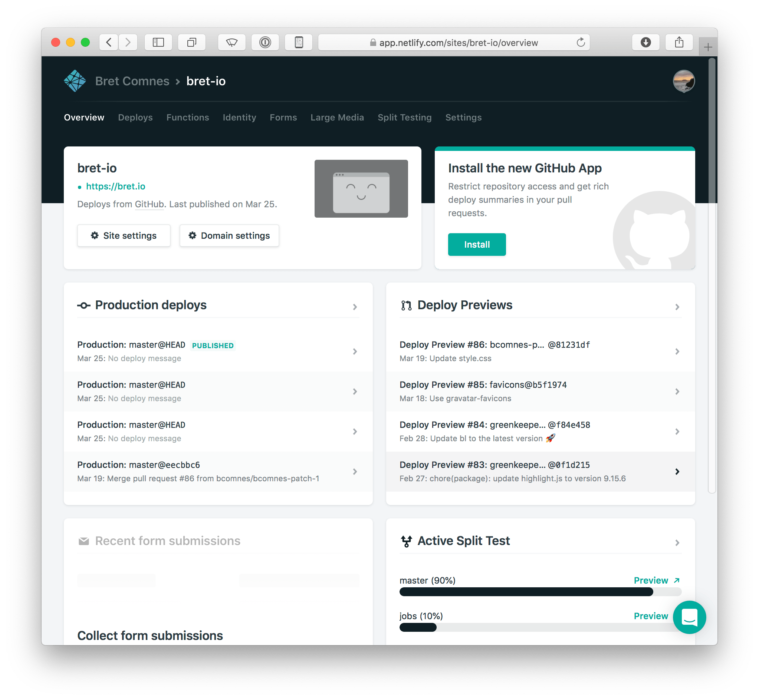Expand the Deploy Previews section
This screenshot has width=759, height=700.
[x=678, y=306]
